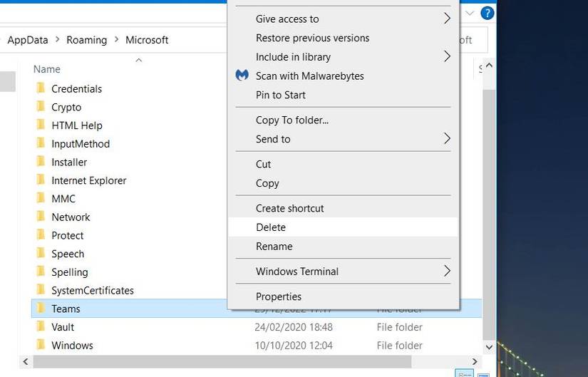Click the blue Help question mark icon
588x377 pixels.
487,13
